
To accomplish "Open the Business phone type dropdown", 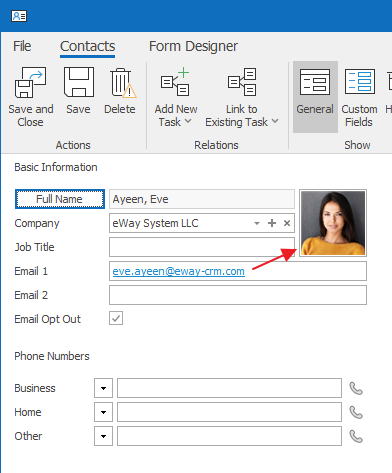I will click(x=103, y=388).
